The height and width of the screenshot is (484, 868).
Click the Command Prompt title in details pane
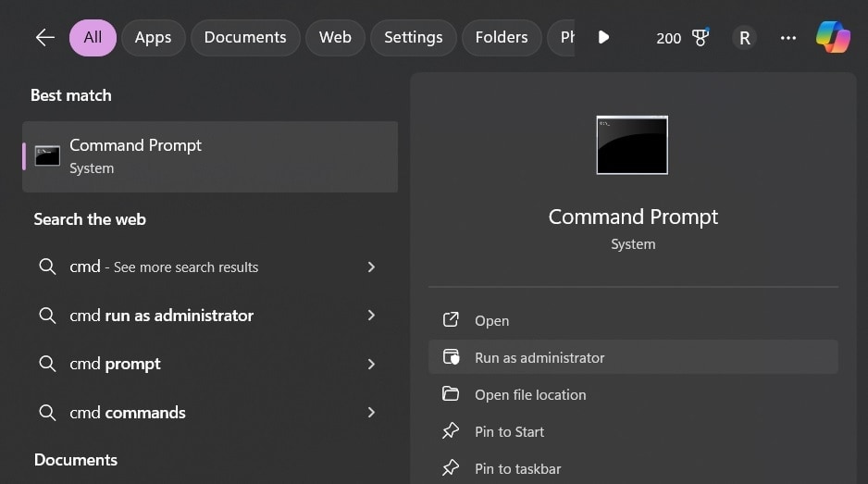tap(633, 217)
